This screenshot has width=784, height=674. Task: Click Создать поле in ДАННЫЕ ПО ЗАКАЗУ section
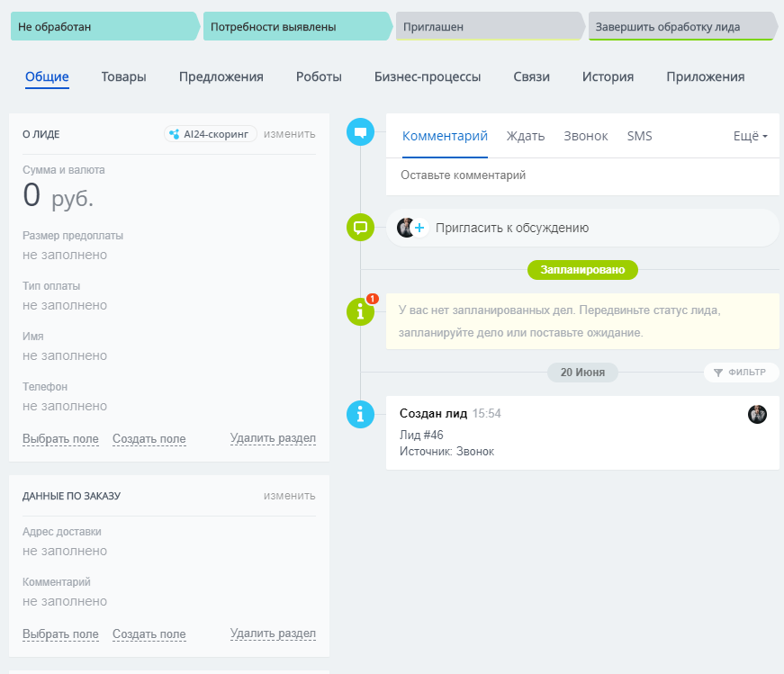[x=149, y=634]
